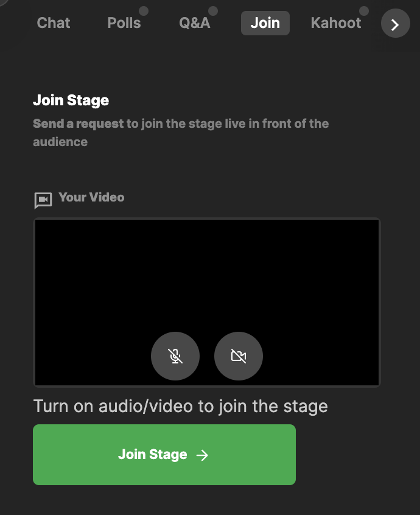View the Q&A tab
Image resolution: width=420 pixels, height=515 pixels.
point(195,23)
